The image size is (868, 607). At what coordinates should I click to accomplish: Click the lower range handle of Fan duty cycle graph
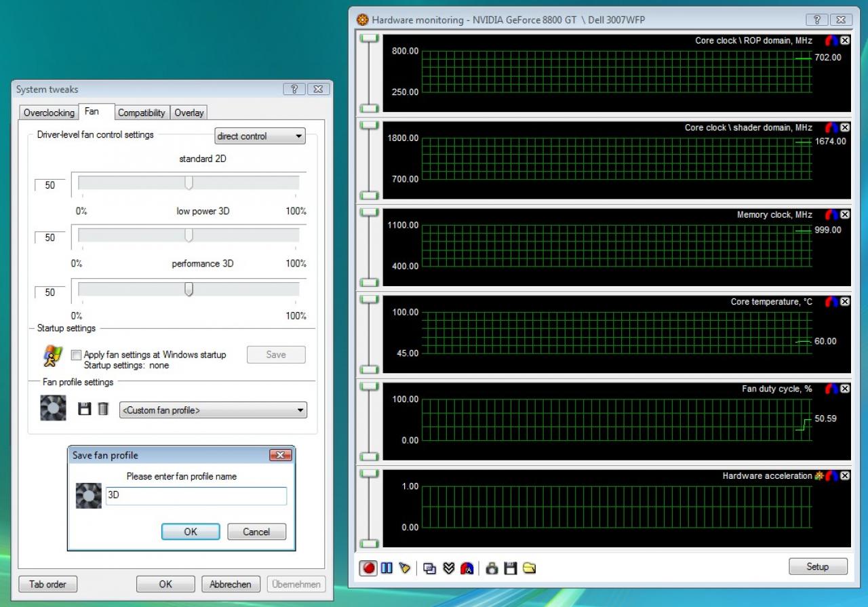coord(369,456)
